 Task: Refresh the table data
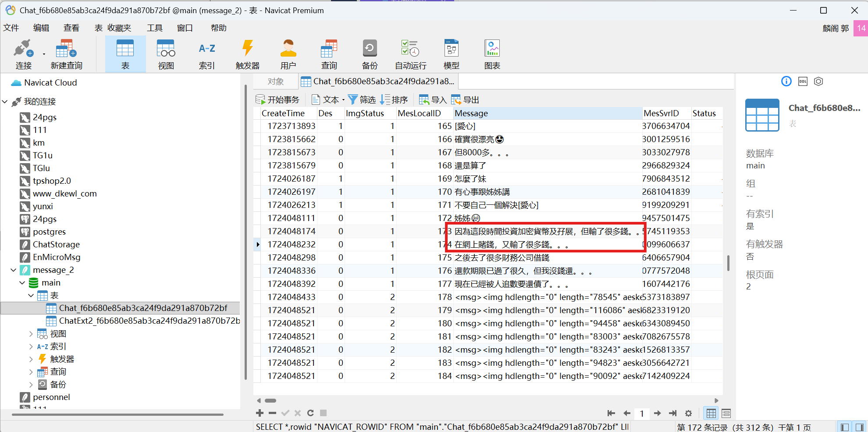(310, 413)
